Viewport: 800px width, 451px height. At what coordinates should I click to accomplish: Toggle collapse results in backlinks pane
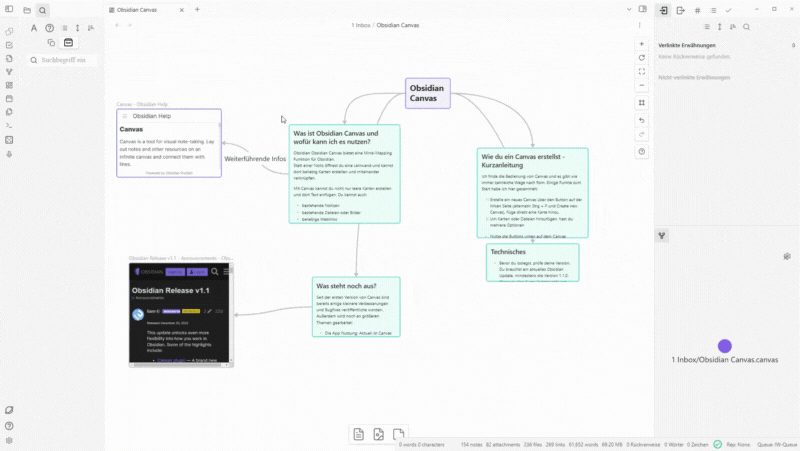pos(707,27)
